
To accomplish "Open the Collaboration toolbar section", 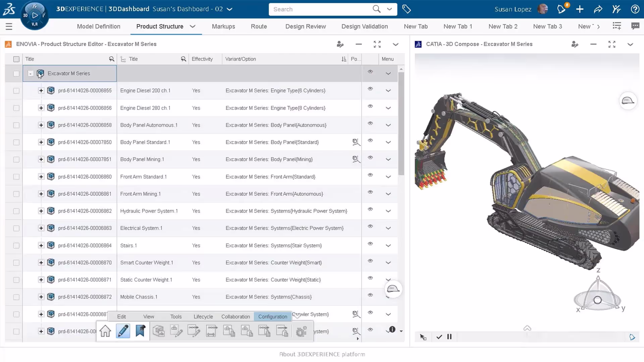I will coord(235,316).
